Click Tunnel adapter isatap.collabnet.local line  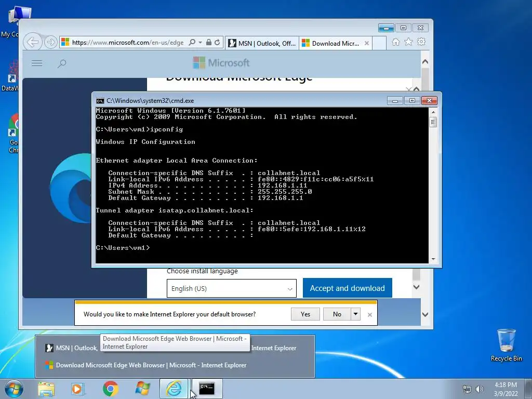coord(175,210)
